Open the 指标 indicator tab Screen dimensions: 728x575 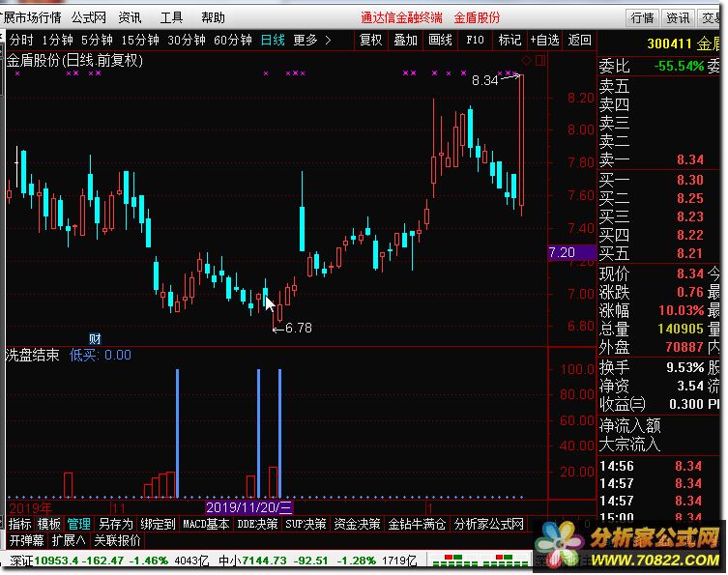(20, 524)
